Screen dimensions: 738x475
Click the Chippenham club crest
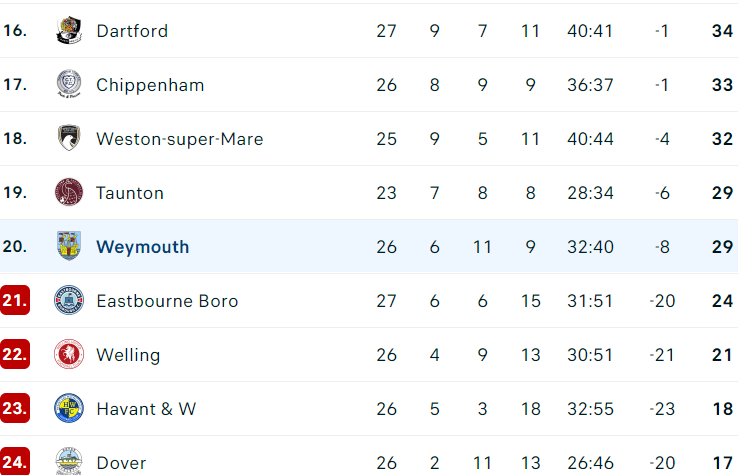click(x=68, y=85)
